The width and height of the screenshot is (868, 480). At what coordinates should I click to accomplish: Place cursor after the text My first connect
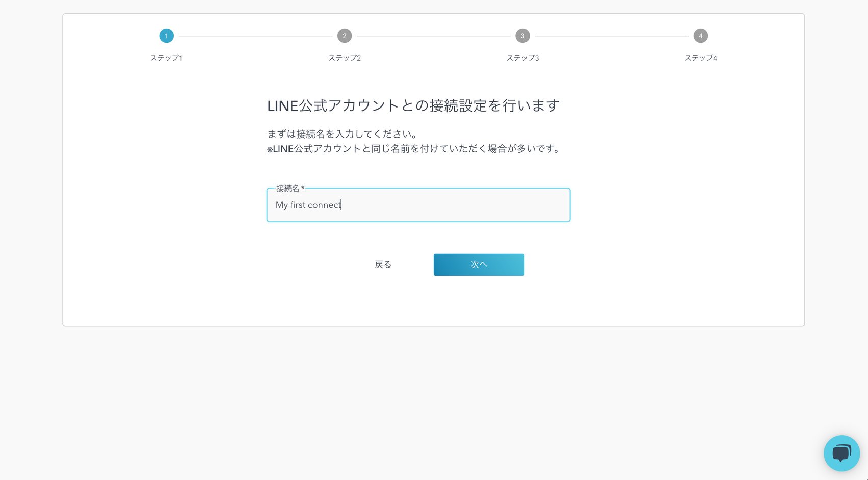[341, 205]
